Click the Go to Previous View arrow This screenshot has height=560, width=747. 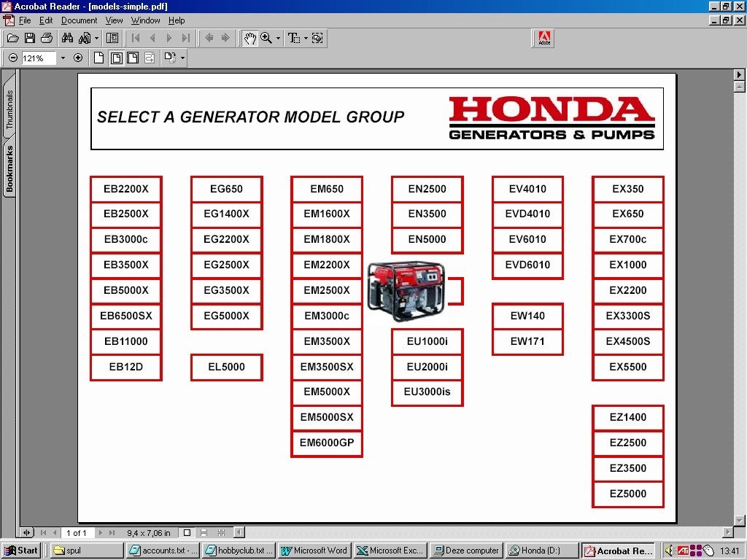pos(209,38)
